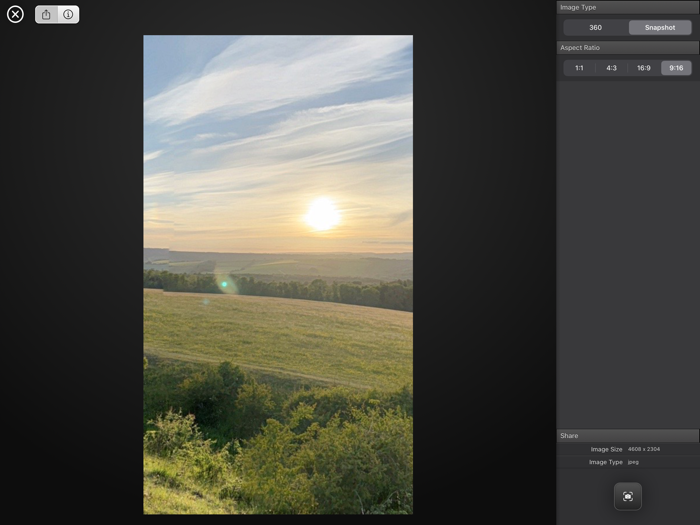The height and width of the screenshot is (525, 700).
Task: Set aspect ratio to 1:1
Action: point(579,68)
